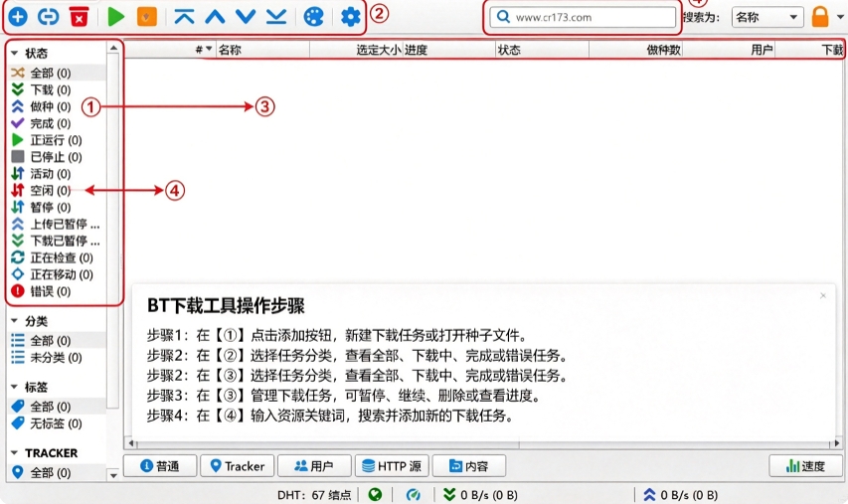Select the 活动 (0) status filter

pyautogui.click(x=57, y=173)
